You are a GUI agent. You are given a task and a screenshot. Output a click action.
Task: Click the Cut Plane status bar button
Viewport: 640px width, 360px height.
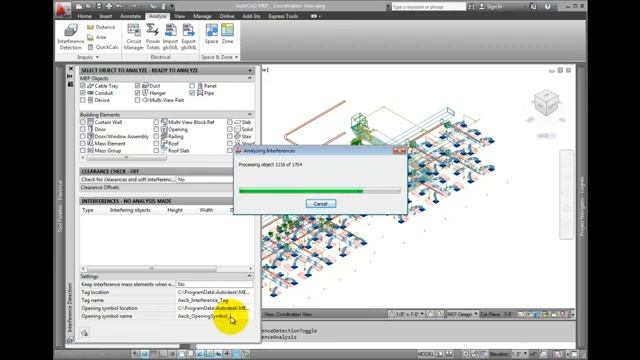[497, 314]
